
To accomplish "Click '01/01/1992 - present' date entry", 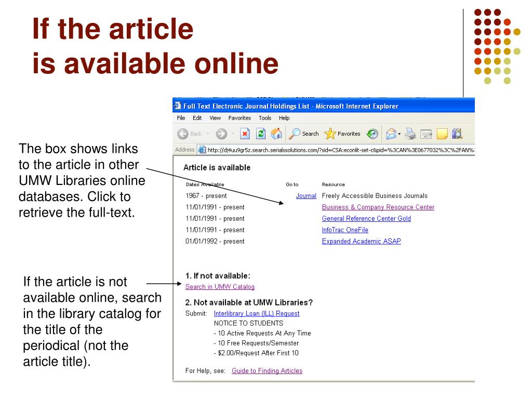I will click(x=215, y=241).
